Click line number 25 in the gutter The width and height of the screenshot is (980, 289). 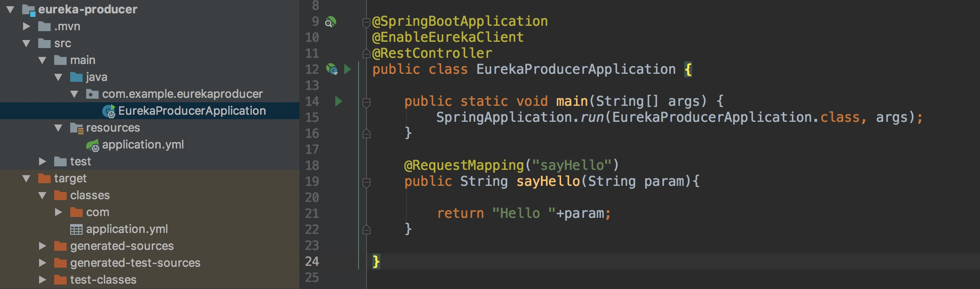312,277
